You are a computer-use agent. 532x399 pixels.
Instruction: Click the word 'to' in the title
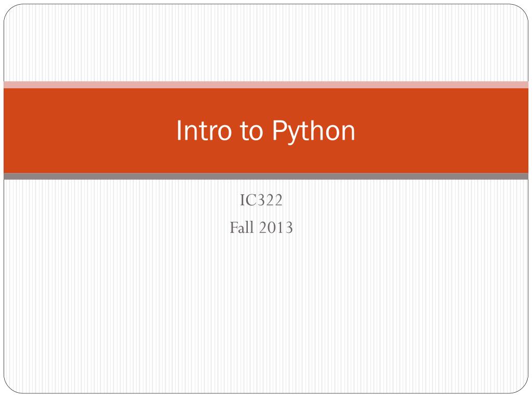click(251, 131)
